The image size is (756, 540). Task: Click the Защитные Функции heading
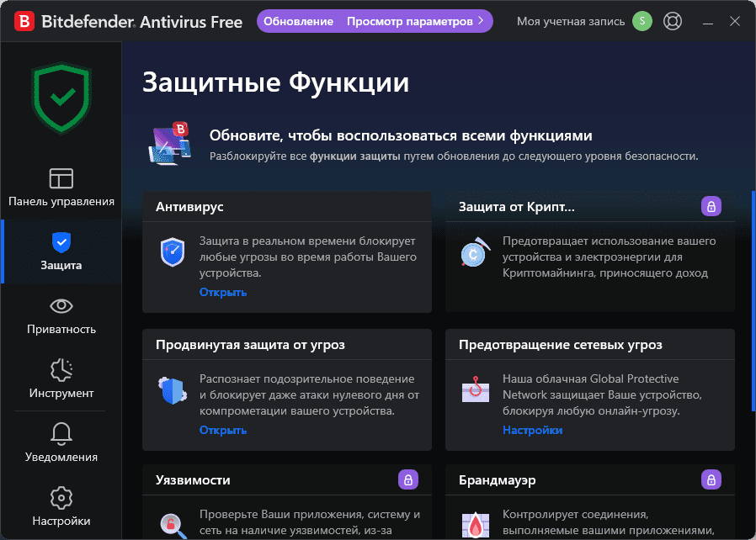click(x=276, y=82)
